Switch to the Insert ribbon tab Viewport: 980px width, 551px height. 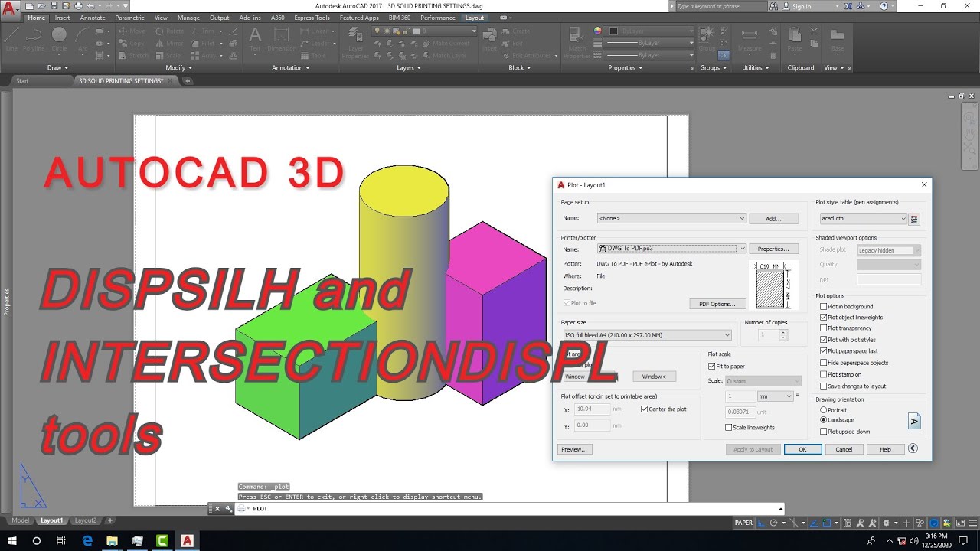point(62,18)
